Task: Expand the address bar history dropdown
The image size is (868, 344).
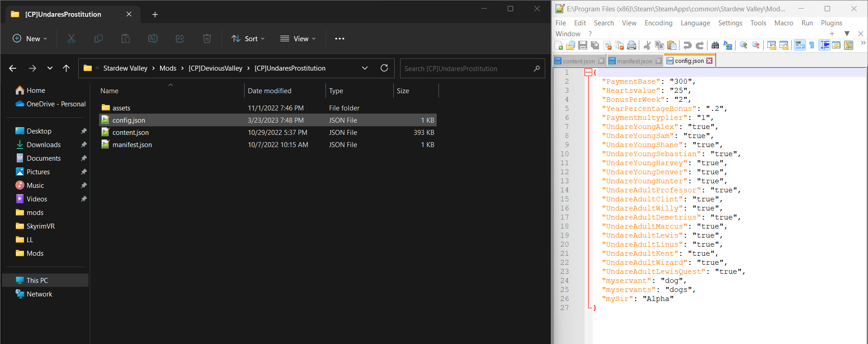Action: point(365,68)
